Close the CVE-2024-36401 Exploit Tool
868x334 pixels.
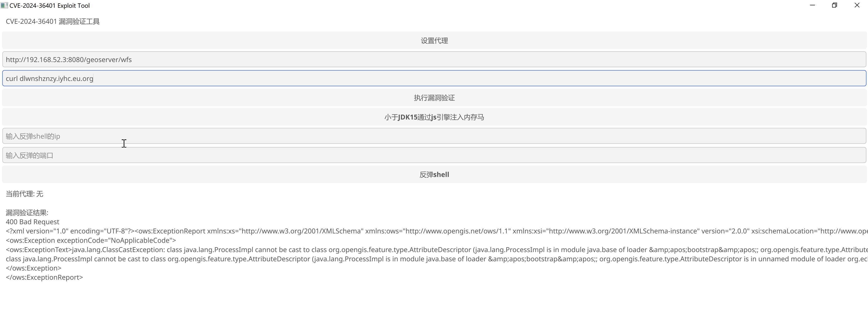click(x=857, y=5)
